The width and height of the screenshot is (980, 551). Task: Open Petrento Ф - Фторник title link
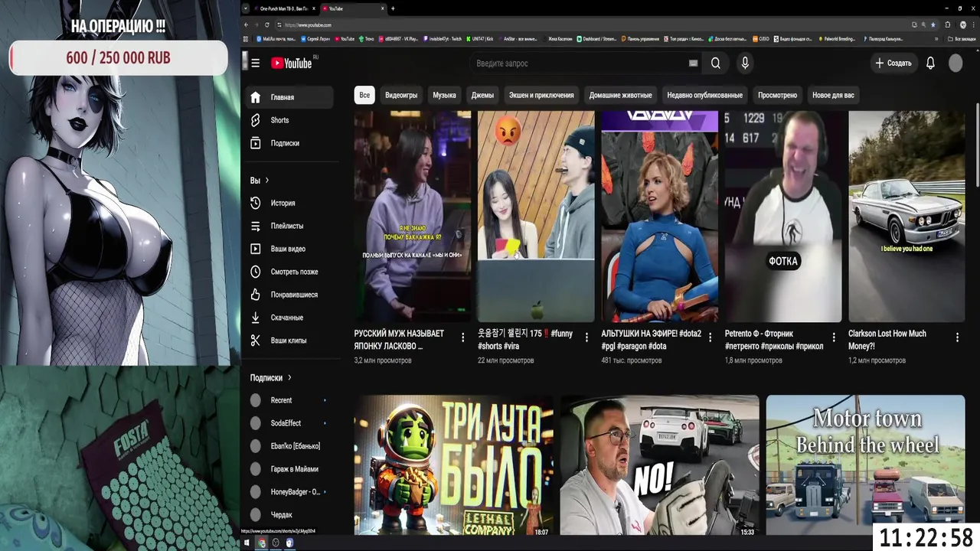point(774,340)
